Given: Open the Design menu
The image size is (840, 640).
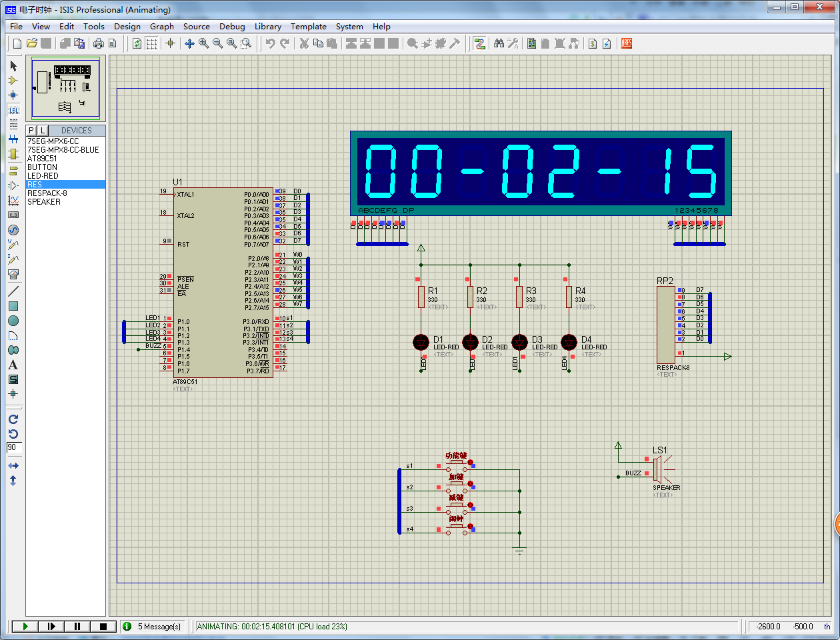Looking at the screenshot, I should (127, 27).
